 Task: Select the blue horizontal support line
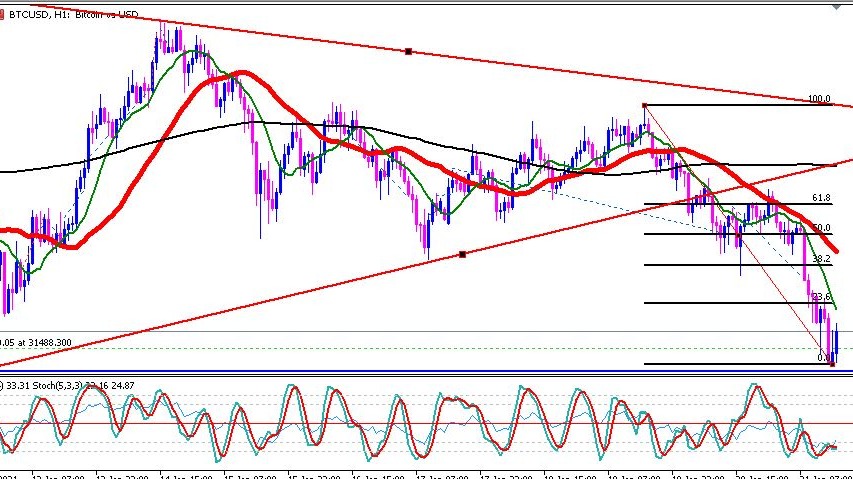pyautogui.click(x=426, y=372)
